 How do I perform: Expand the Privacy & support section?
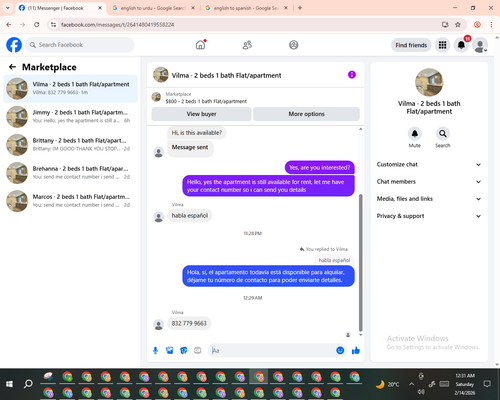coord(429,216)
